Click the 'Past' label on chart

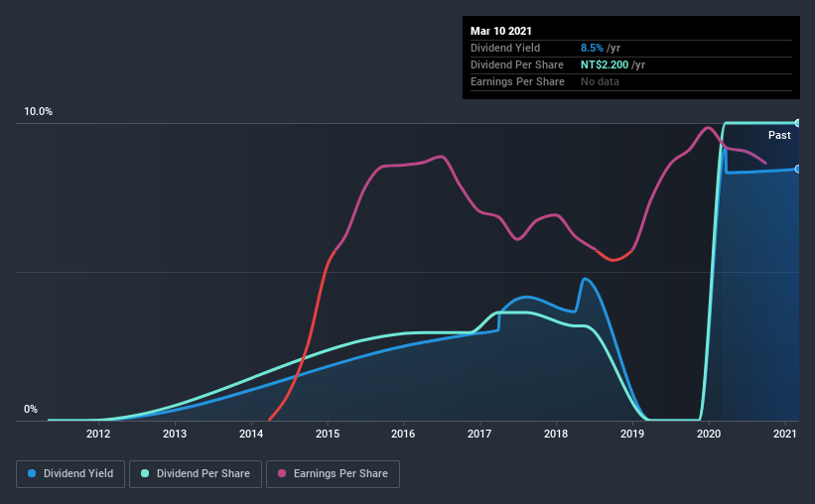click(779, 135)
